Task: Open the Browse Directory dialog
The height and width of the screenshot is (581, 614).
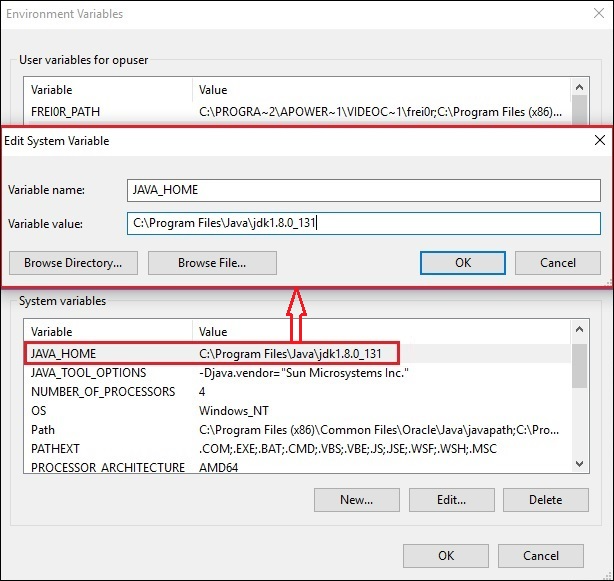Action: point(73,263)
